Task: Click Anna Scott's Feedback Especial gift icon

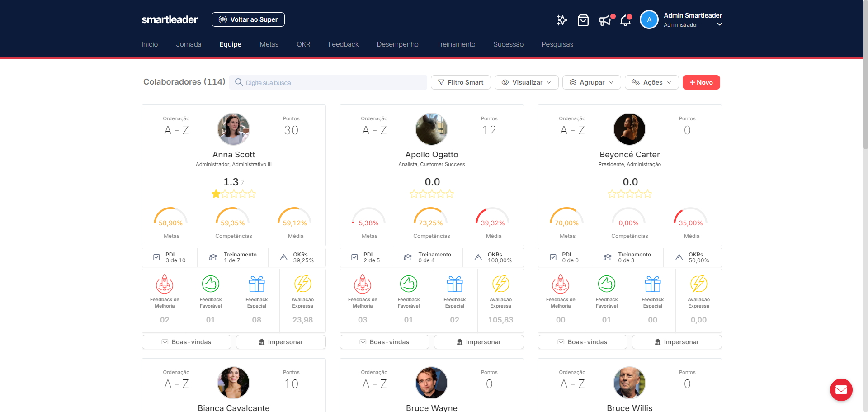Action: (257, 284)
